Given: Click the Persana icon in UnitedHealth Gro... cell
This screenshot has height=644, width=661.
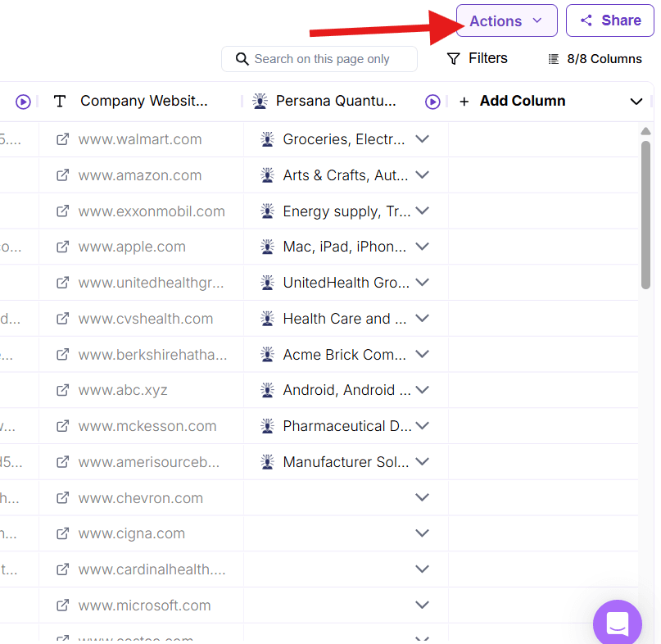Looking at the screenshot, I should (267, 282).
